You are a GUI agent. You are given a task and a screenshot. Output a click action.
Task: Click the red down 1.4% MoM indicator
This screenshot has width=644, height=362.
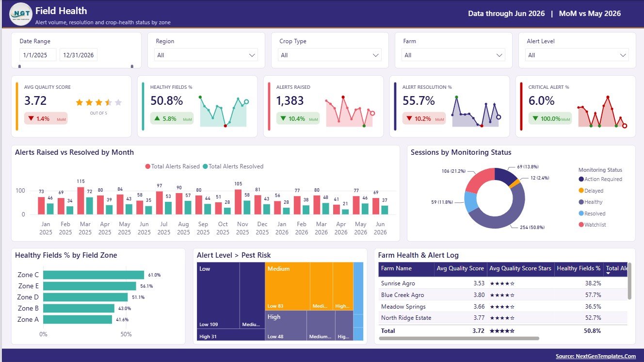point(46,118)
